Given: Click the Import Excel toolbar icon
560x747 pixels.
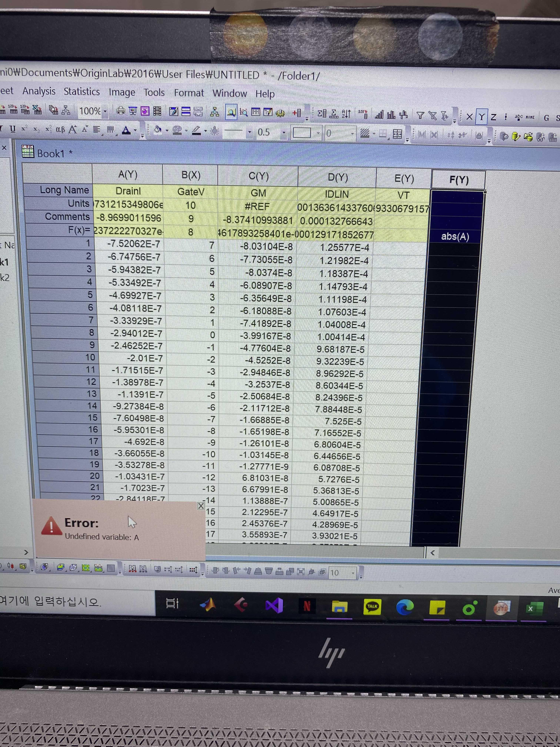Looking at the screenshot, I should 37,110.
